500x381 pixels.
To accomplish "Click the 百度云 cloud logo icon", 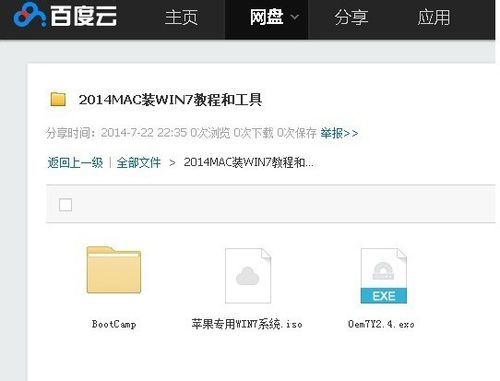I will coord(29,15).
